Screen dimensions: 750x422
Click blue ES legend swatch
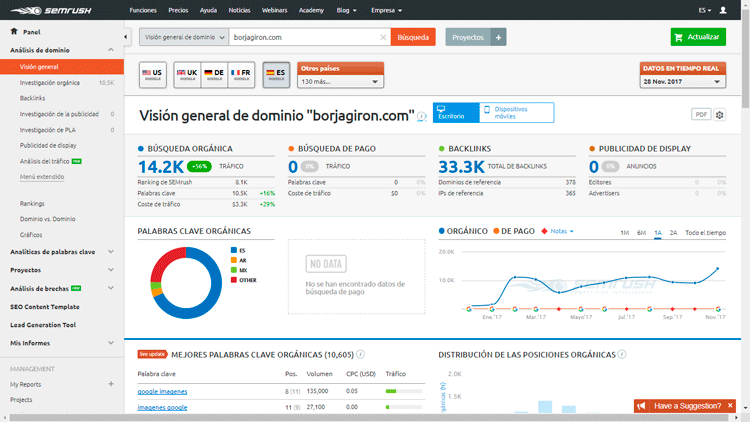[234, 250]
